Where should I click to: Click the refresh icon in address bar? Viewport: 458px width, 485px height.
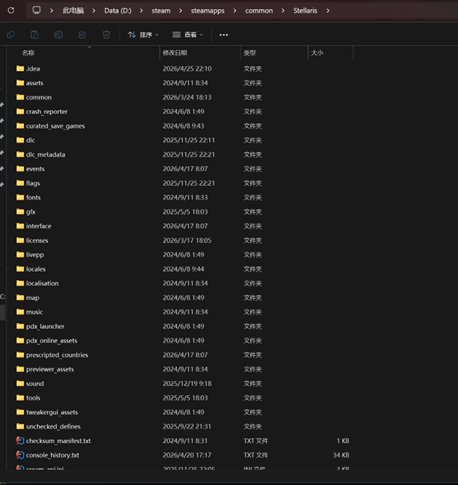[x=11, y=11]
